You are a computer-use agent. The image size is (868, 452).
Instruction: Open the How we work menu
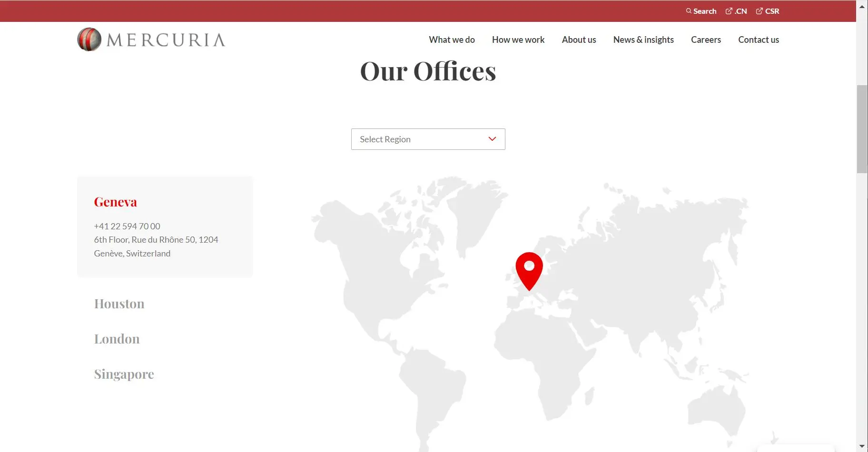pyautogui.click(x=518, y=39)
